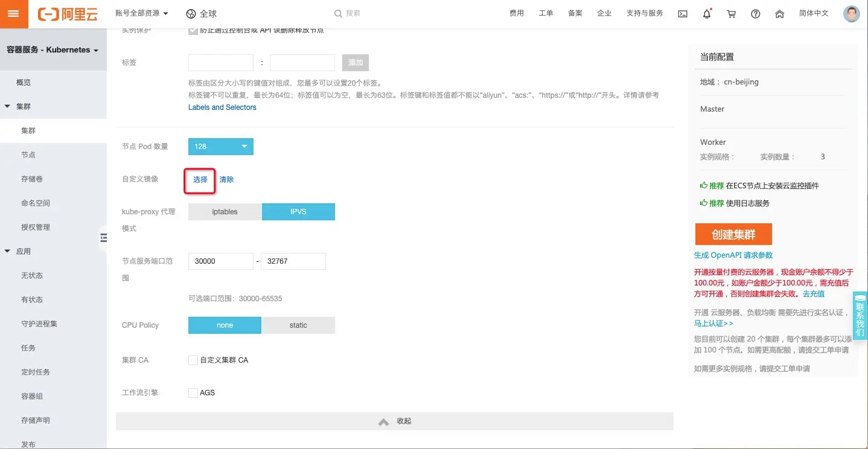The image size is (868, 449).
Task: Click thumbs-up icon for ECS monitoring plugin
Action: coord(704,186)
